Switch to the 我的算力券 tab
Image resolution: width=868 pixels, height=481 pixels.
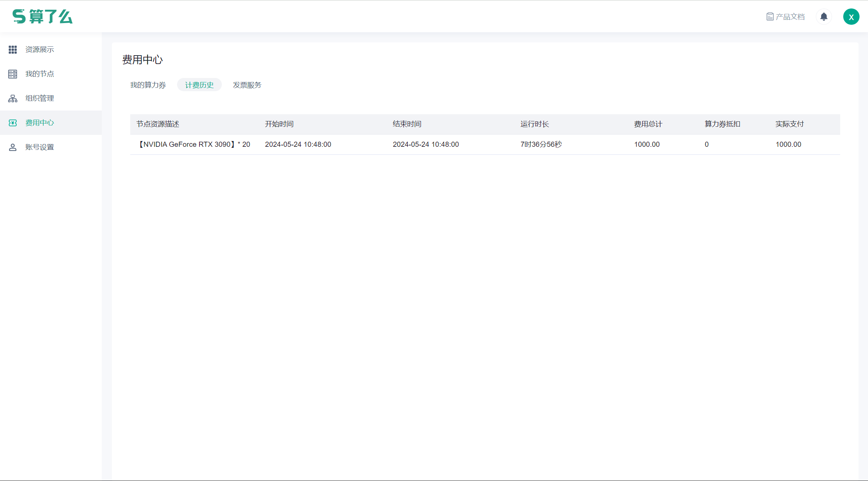tap(148, 85)
